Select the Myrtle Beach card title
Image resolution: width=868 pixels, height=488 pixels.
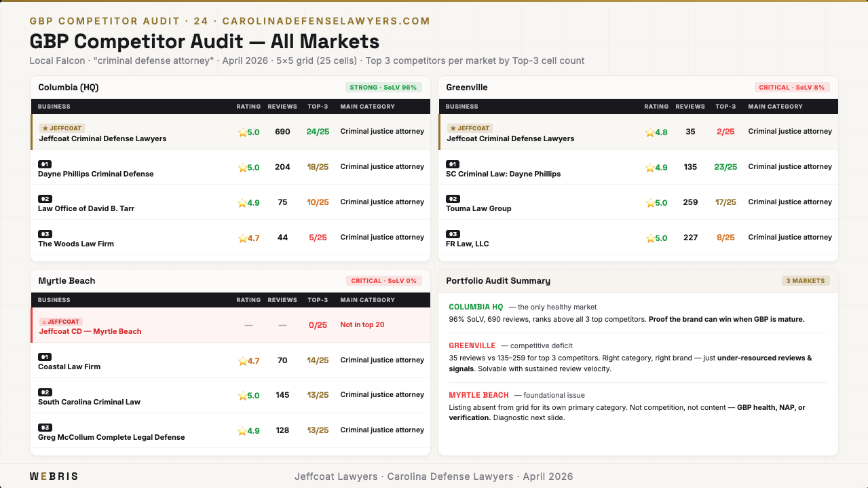[67, 281]
